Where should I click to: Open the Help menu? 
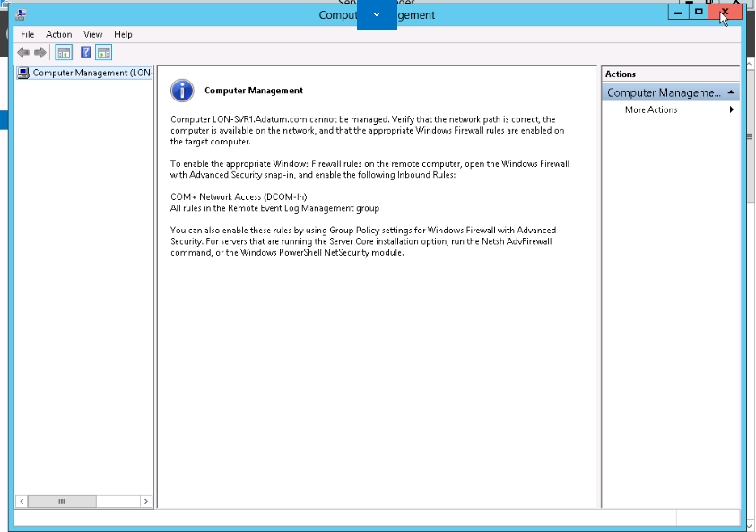pyautogui.click(x=123, y=34)
